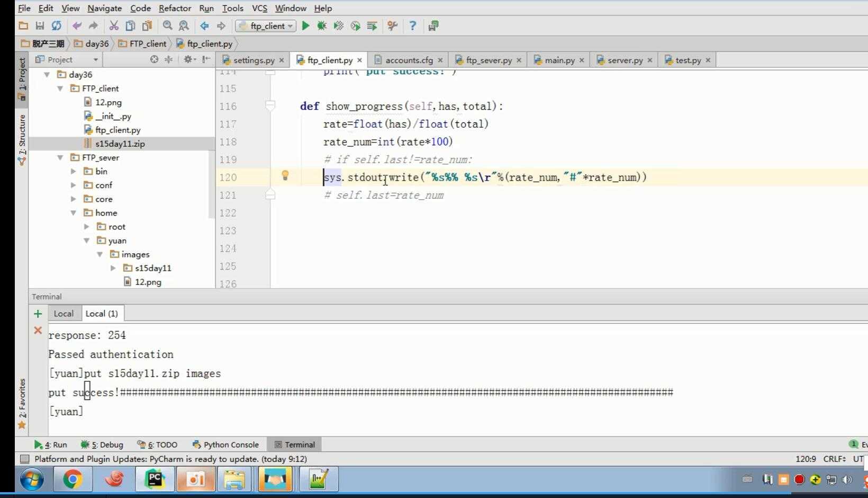Image resolution: width=868 pixels, height=498 pixels.
Task: Collapse the FTP_client folder
Action: [x=60, y=88]
